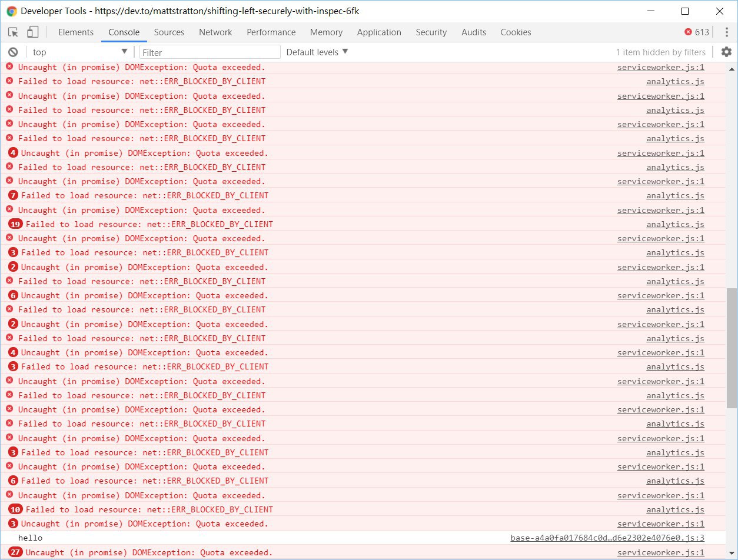738x560 pixels.
Task: Open the top execution context dropdown
Action: click(79, 52)
